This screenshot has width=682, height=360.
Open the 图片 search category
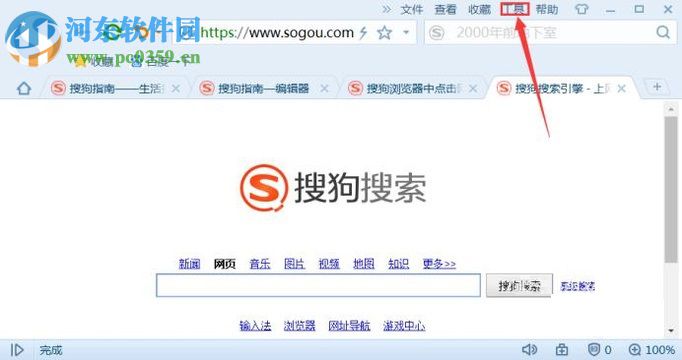pyautogui.click(x=294, y=263)
